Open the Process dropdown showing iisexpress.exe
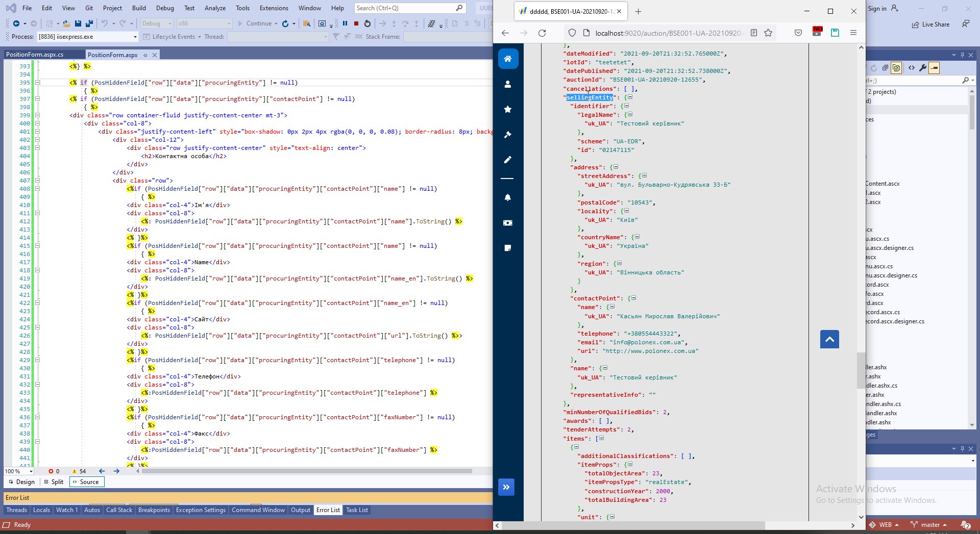Screen dimensions: 980x534 (x=87, y=37)
